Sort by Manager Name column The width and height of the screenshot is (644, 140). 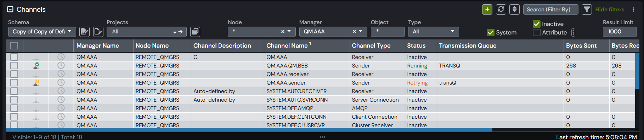point(98,45)
